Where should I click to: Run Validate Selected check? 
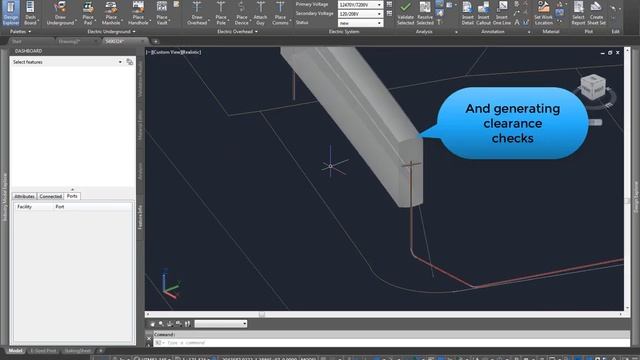[x=405, y=13]
